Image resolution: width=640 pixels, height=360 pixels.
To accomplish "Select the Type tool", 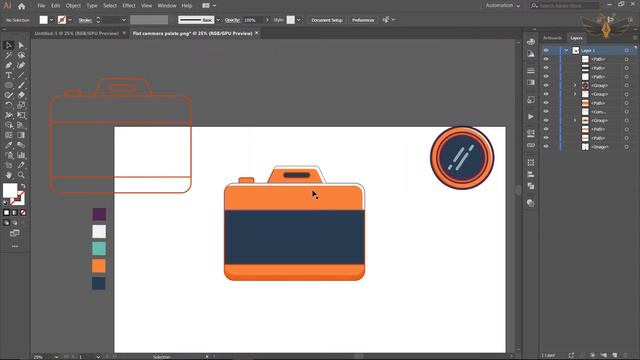I will click(x=9, y=75).
